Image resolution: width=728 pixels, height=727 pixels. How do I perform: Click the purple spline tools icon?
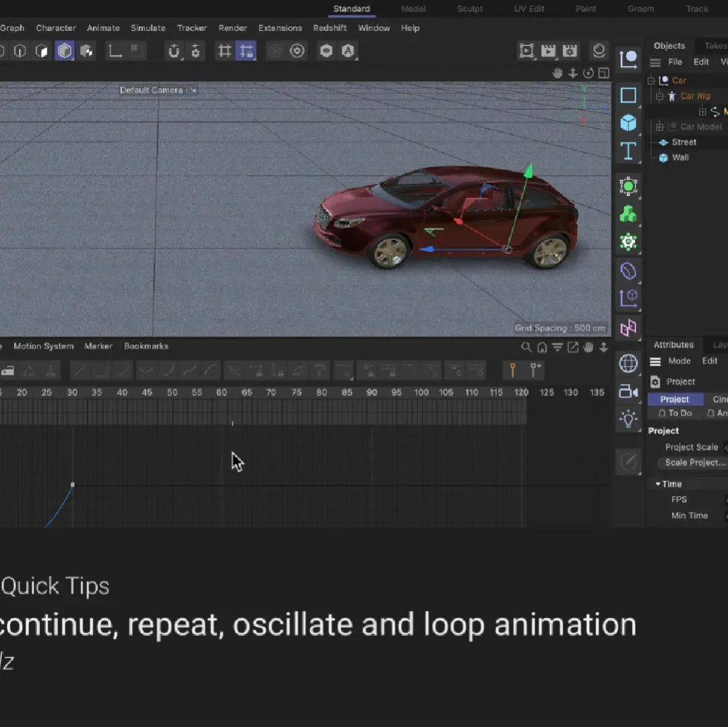628,272
